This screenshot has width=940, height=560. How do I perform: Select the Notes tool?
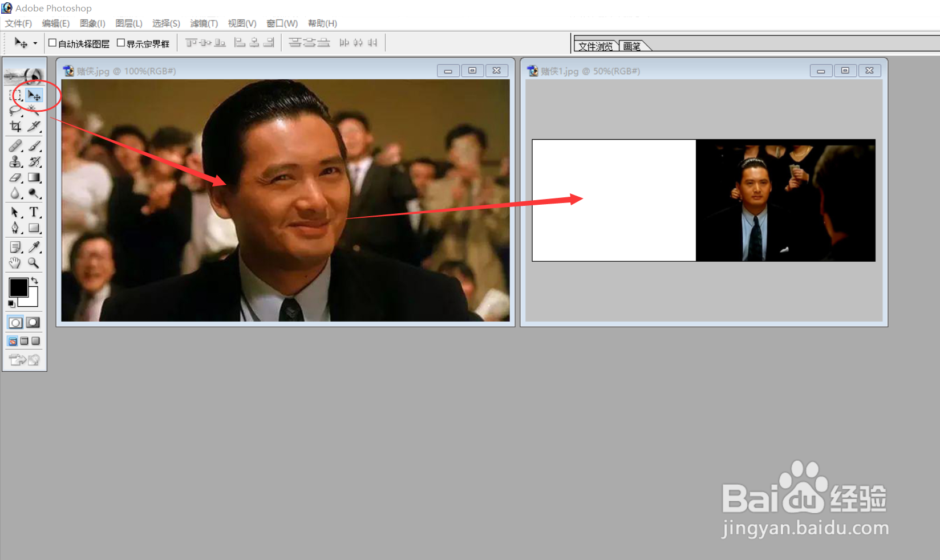pos(15,247)
